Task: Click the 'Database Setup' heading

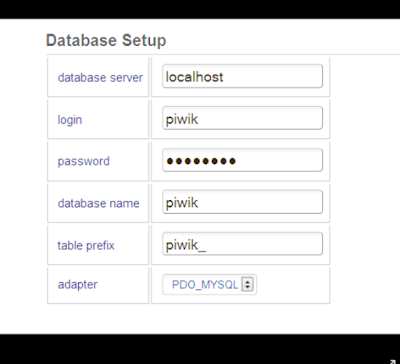Action: click(106, 41)
